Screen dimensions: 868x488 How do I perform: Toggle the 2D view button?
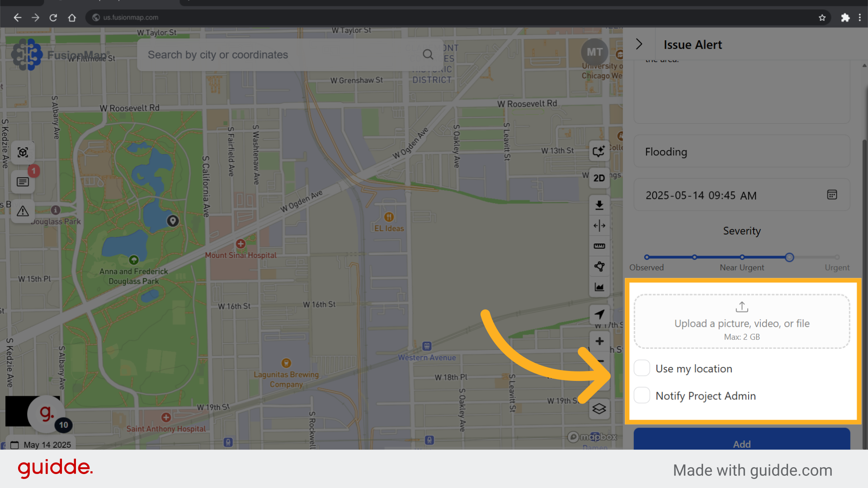pyautogui.click(x=599, y=178)
